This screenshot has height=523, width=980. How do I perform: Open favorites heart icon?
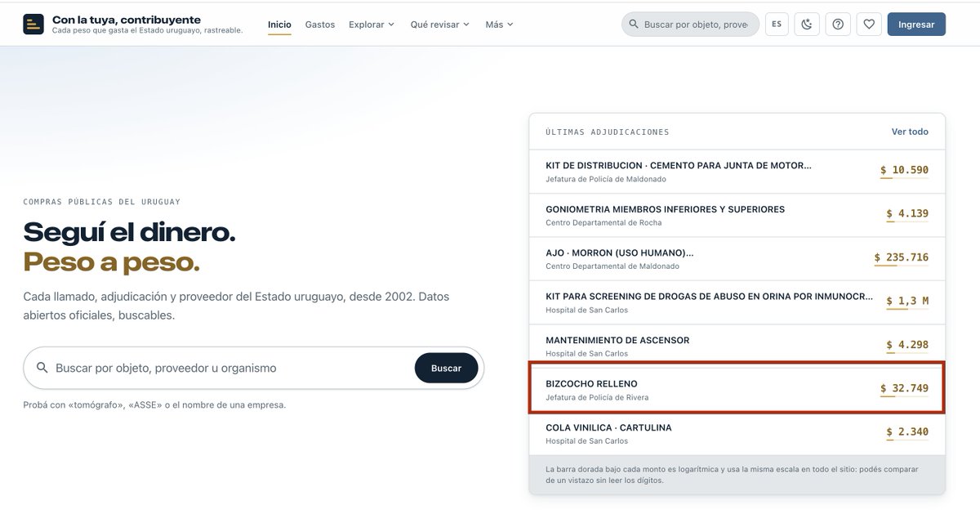coord(869,25)
